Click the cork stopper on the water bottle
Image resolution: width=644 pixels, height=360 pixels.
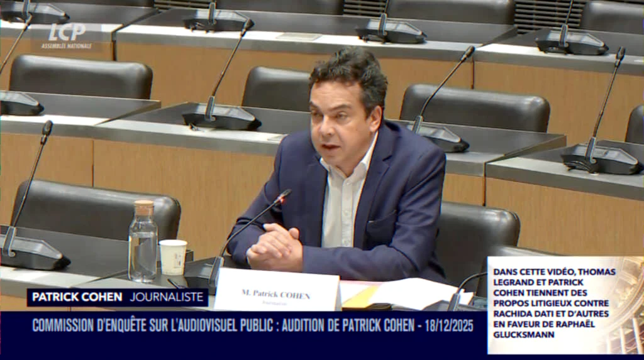click(144, 207)
